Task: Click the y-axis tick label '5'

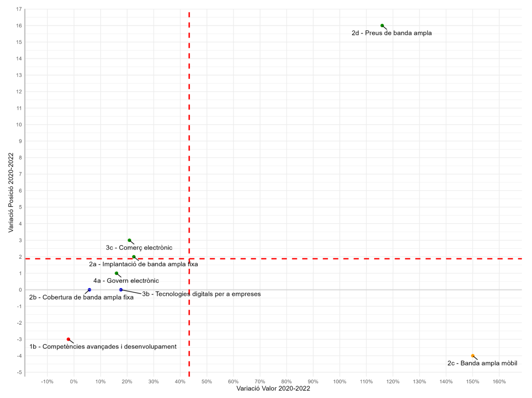Action: tap(20, 207)
